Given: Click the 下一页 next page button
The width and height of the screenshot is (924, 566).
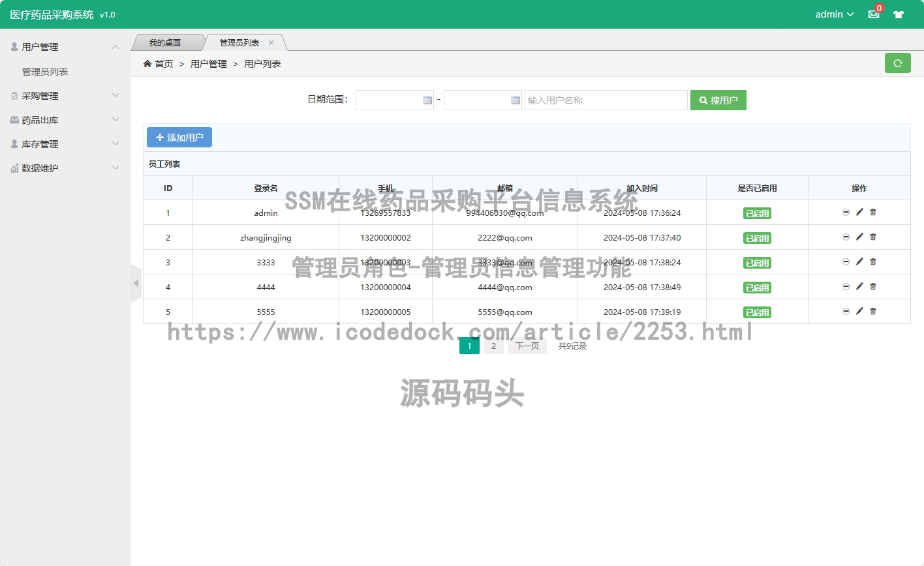Looking at the screenshot, I should (527, 346).
